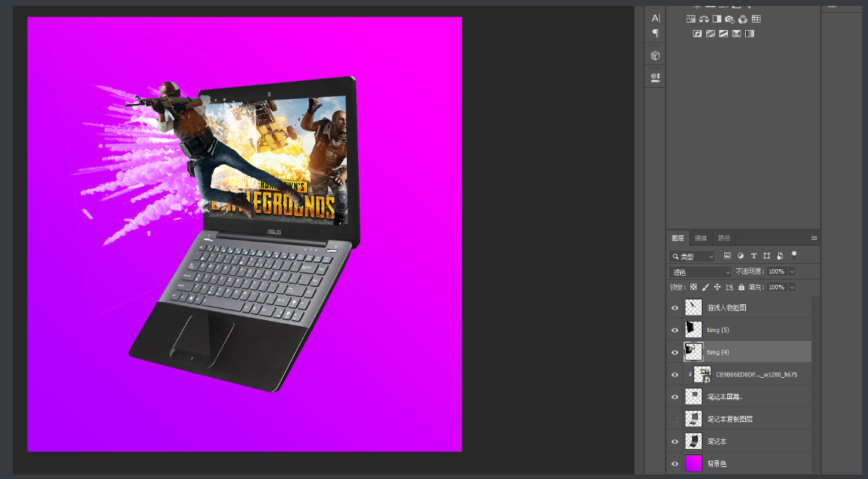Screen dimensions: 868x479
Task: Open the Character panel icon
Action: 655,18
